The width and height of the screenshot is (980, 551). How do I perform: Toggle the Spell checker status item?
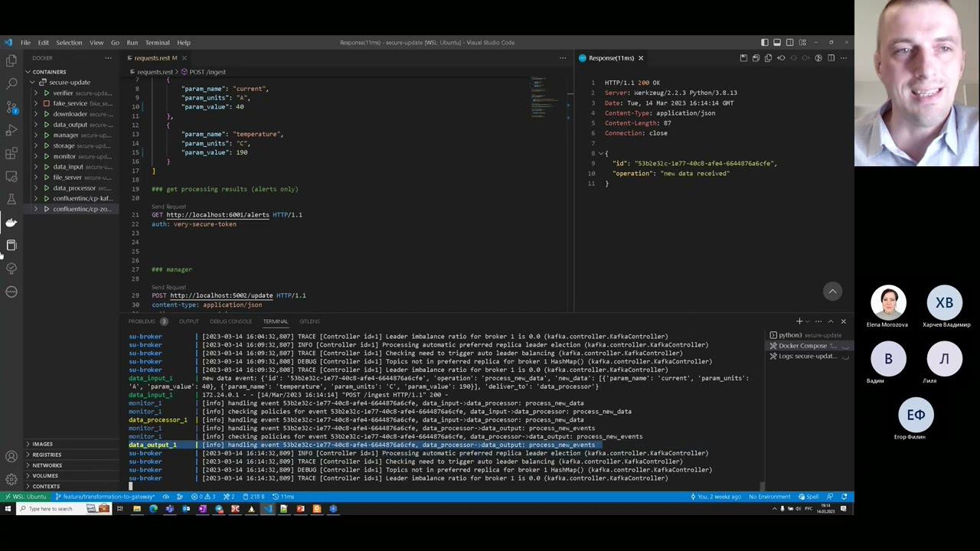808,497
